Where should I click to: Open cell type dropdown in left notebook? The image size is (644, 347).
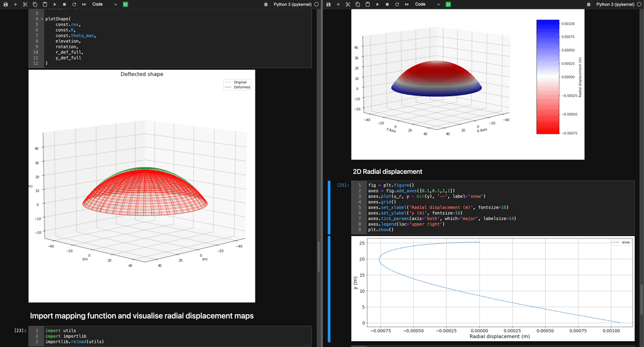(105, 4)
